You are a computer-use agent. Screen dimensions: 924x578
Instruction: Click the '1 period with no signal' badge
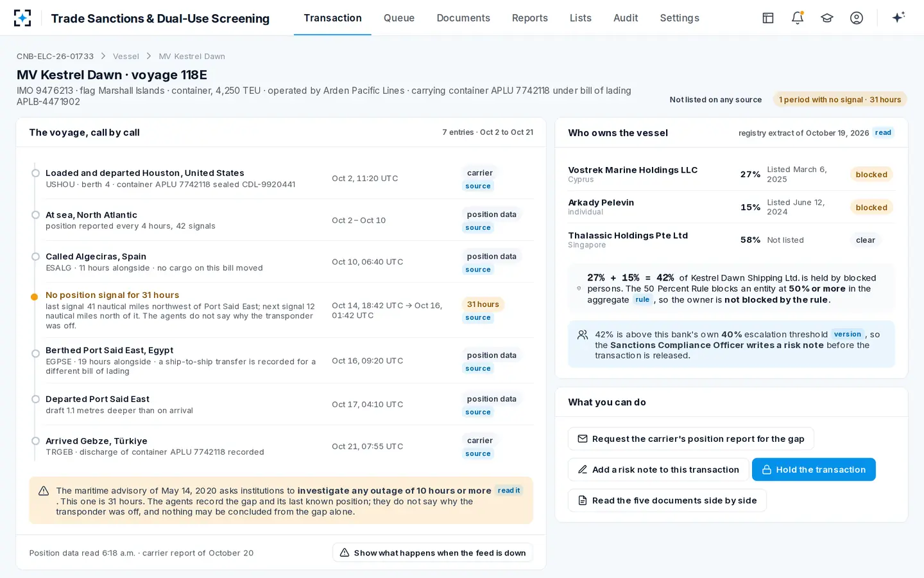click(840, 100)
